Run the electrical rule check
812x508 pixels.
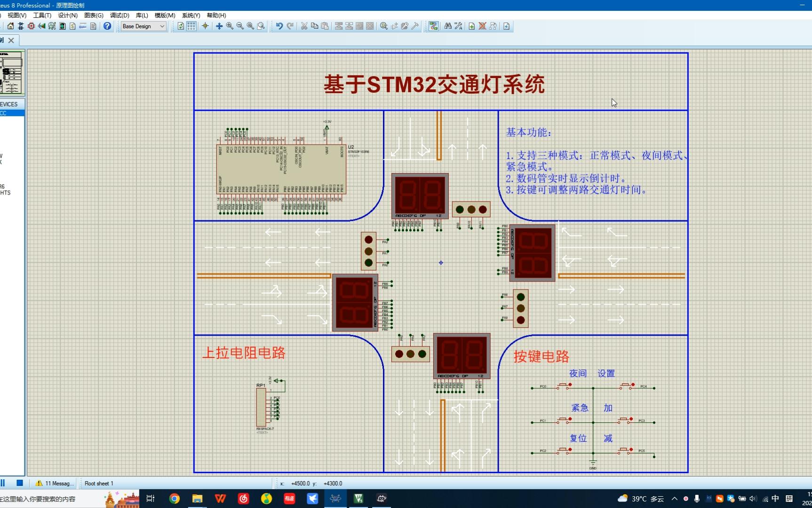pyautogui.click(x=506, y=26)
